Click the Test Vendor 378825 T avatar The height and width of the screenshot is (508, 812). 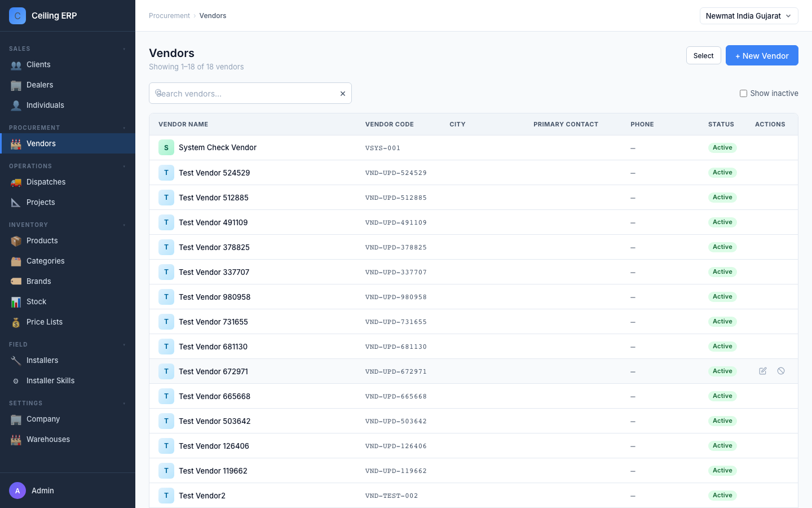(x=166, y=247)
